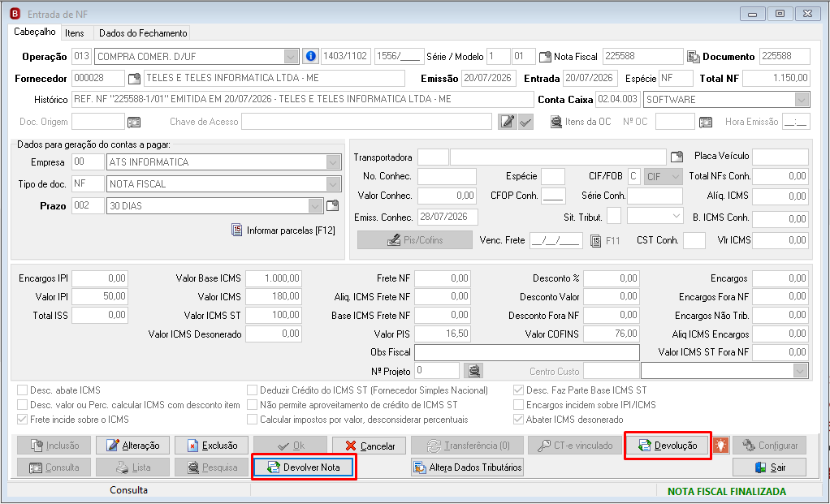Click the Venc. Frete F11 calendar icon
Viewport: 830px width, 504px height.
point(596,241)
